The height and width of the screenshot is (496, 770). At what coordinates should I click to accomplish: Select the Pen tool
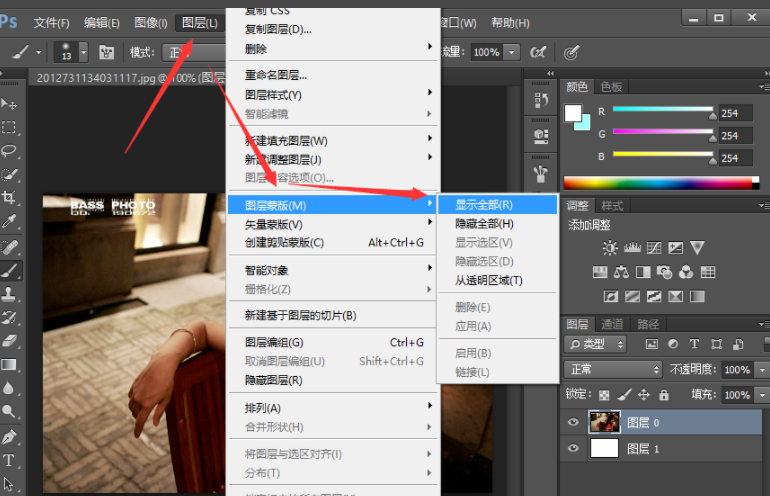click(x=9, y=437)
